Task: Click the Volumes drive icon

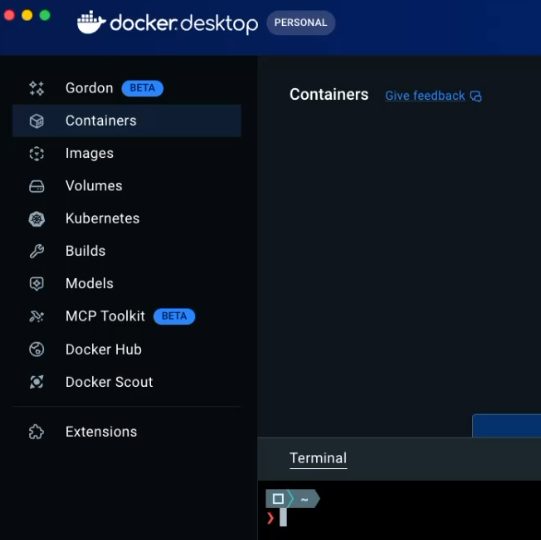Action: pyautogui.click(x=37, y=186)
